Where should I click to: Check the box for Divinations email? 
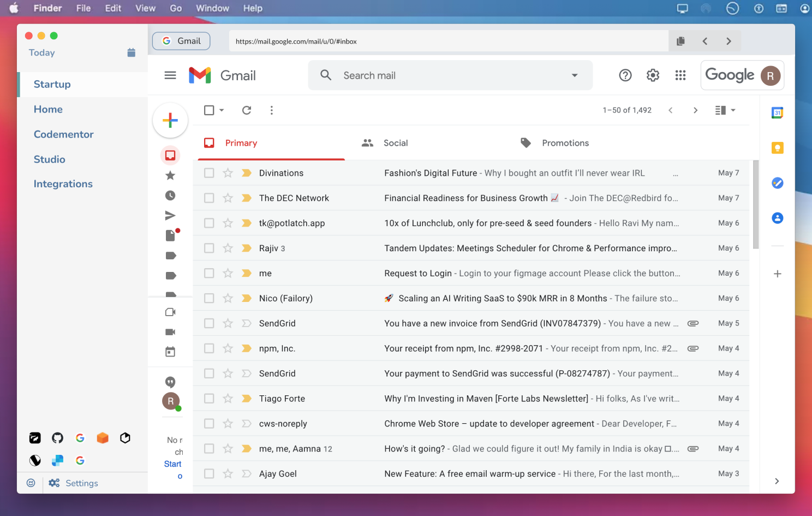(x=209, y=173)
